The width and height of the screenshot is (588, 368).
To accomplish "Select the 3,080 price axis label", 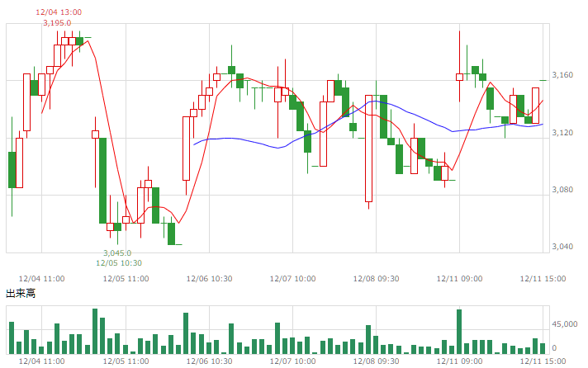I will pos(562,190).
